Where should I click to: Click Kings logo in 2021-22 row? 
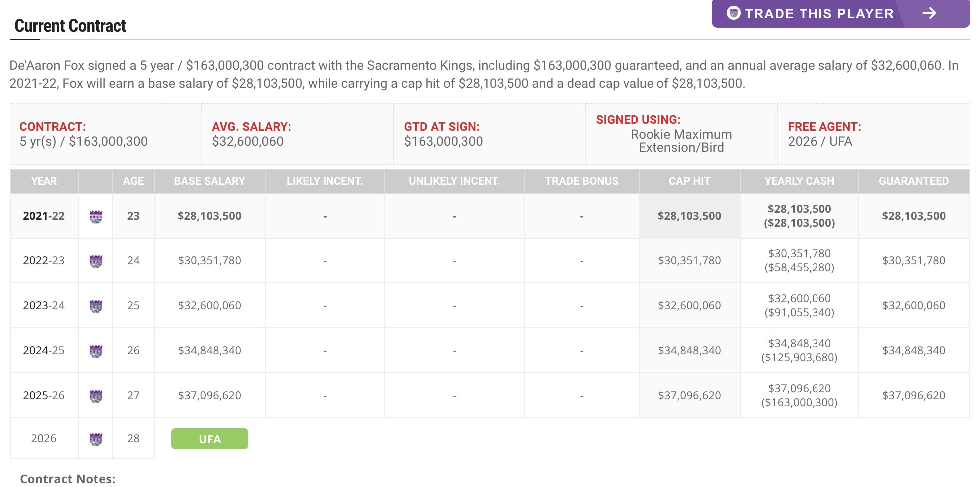coord(96,216)
